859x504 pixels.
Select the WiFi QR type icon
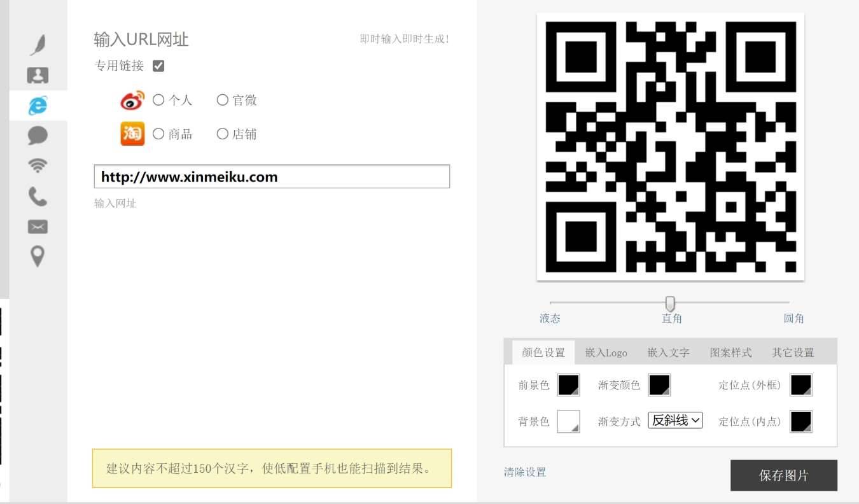pos(38,165)
